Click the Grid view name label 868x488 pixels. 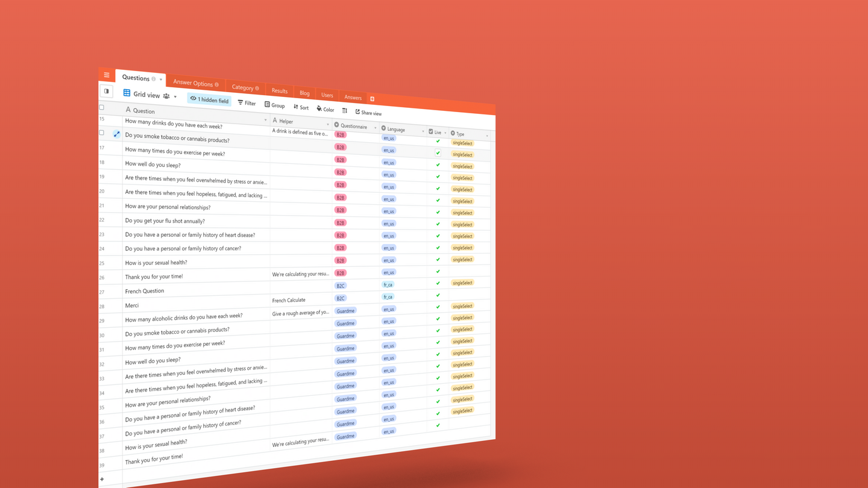[x=146, y=95]
